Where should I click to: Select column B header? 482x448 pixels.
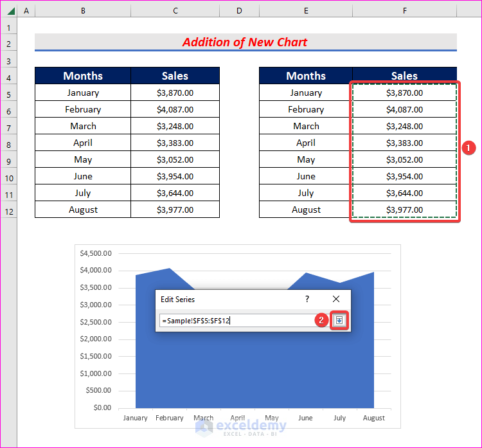[83, 11]
